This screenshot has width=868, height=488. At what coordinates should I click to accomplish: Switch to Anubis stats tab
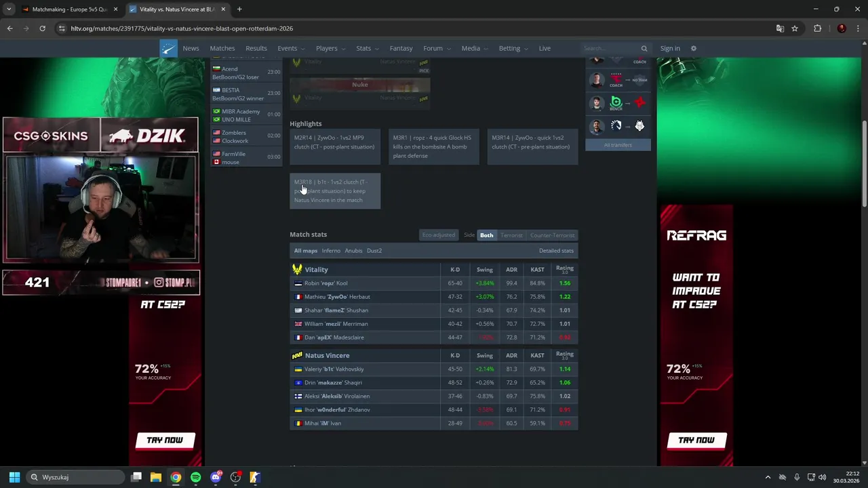(x=353, y=251)
